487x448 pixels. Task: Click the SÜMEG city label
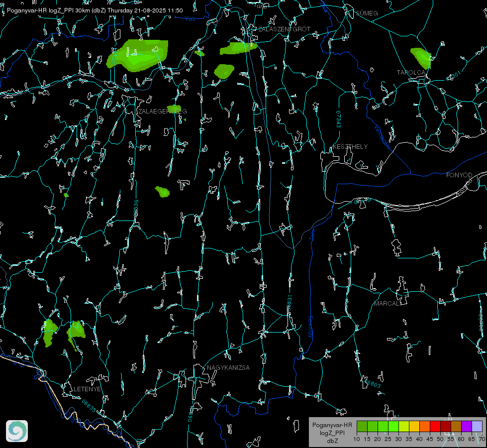click(x=367, y=13)
